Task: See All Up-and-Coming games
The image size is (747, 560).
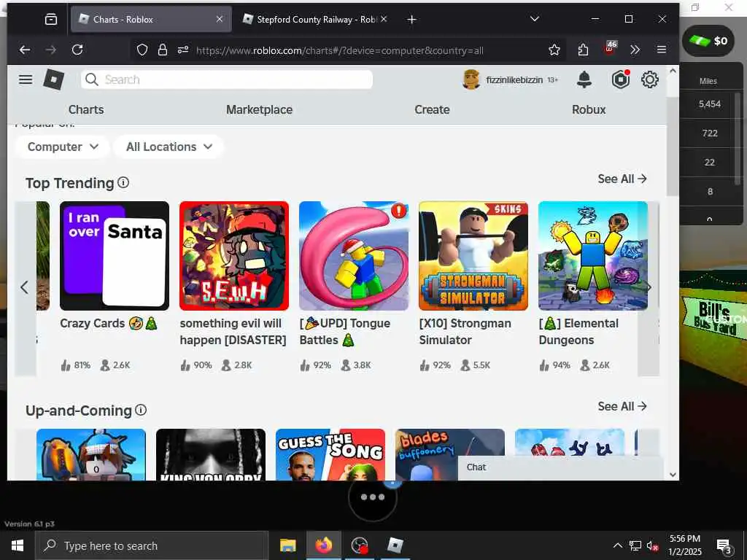Action: click(622, 406)
